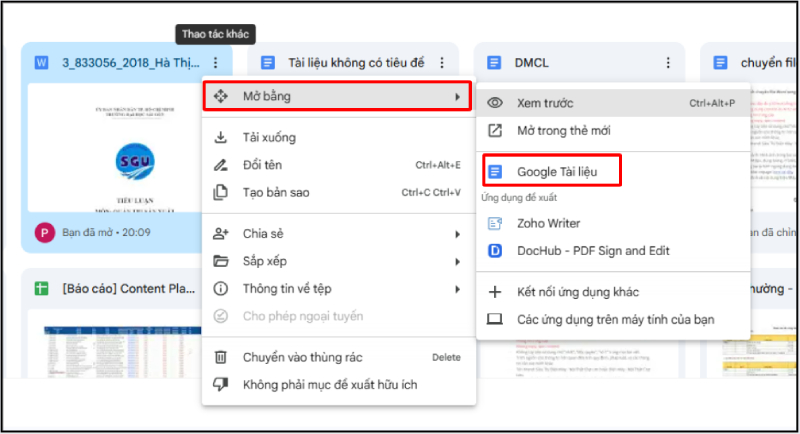Click Docs icon on 'Tài liệu không có tiêu đề' card
This screenshot has width=800, height=434.
pyautogui.click(x=267, y=63)
